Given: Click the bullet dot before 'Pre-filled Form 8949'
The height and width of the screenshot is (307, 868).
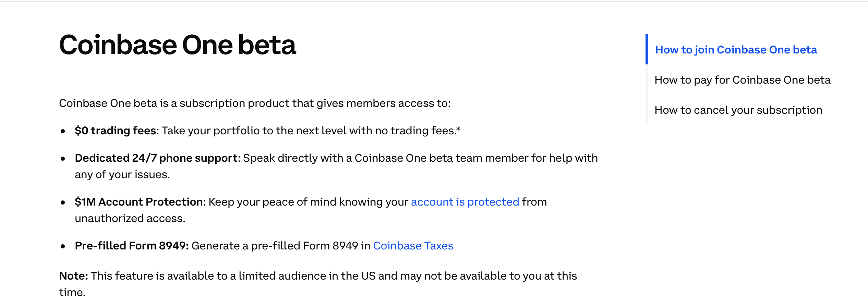Looking at the screenshot, I should [63, 246].
